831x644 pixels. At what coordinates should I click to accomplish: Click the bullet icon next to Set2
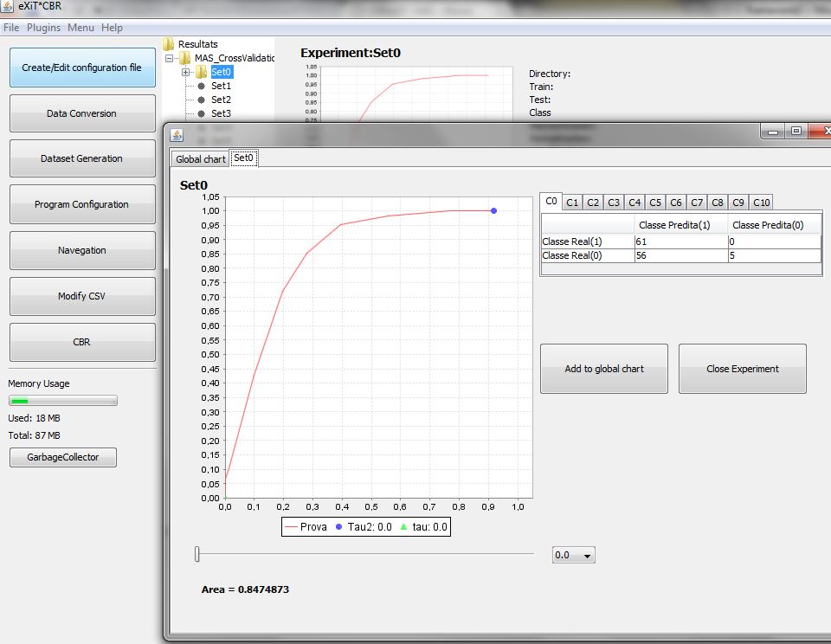[202, 100]
